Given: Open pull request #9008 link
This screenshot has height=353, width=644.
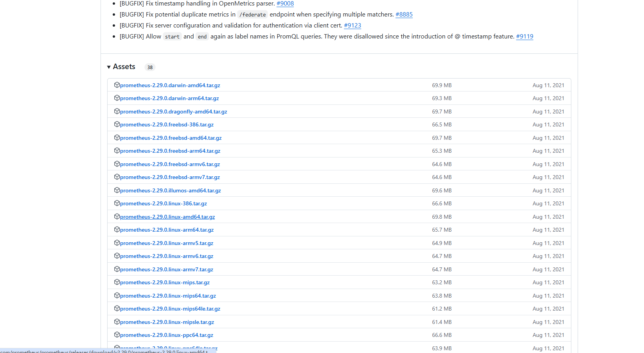Looking at the screenshot, I should pos(285,4).
